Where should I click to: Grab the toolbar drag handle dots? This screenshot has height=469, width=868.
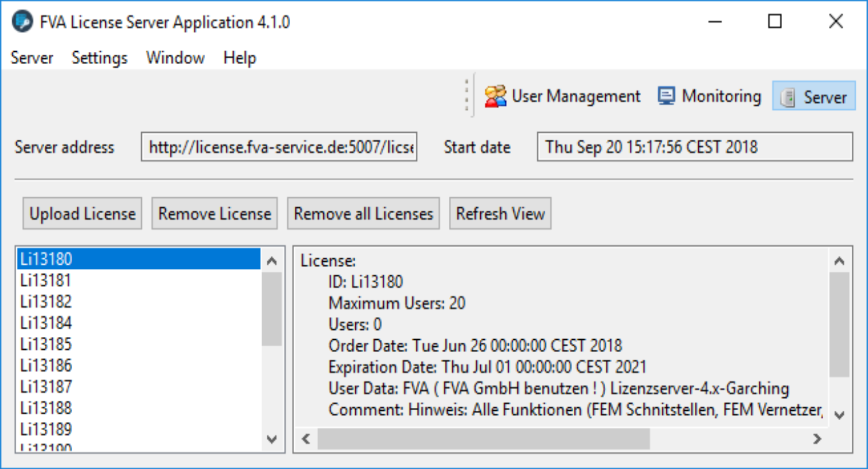pos(466,95)
